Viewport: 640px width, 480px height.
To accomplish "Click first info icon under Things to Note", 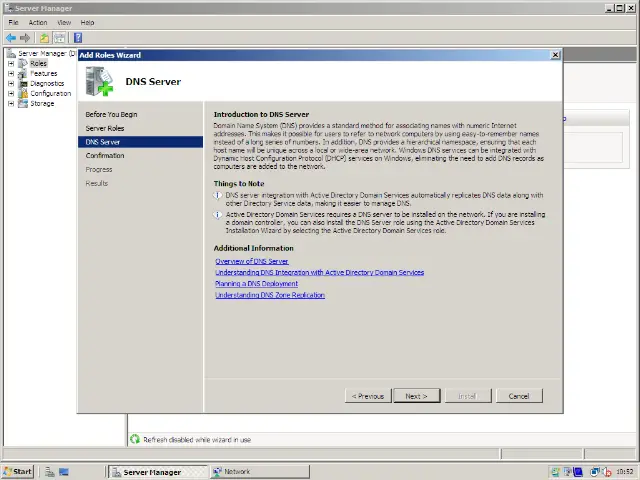I will (x=218, y=196).
